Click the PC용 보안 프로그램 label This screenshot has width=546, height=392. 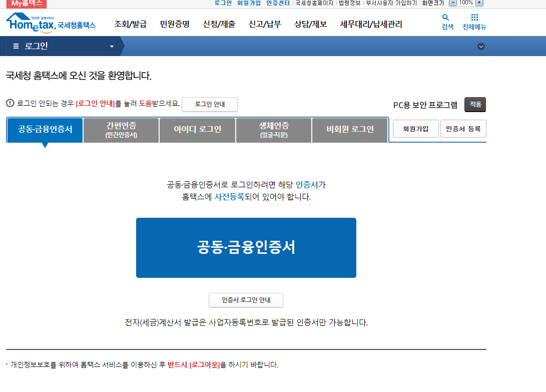425,105
